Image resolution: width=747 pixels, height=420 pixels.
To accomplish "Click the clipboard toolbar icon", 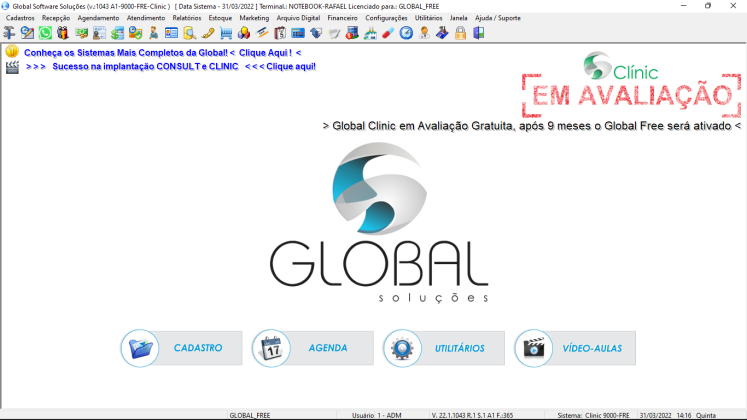I will 280,33.
